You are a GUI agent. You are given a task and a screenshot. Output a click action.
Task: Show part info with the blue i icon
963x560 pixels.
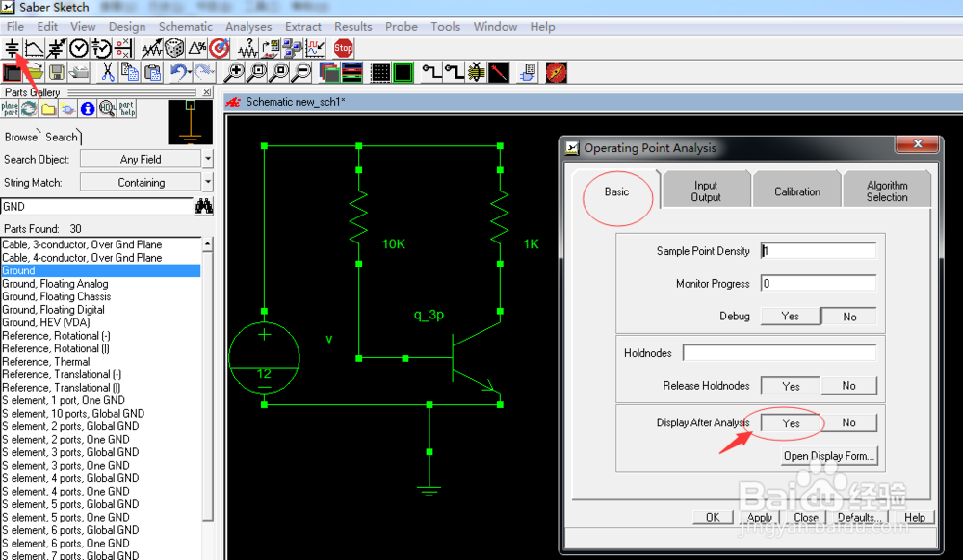point(88,109)
